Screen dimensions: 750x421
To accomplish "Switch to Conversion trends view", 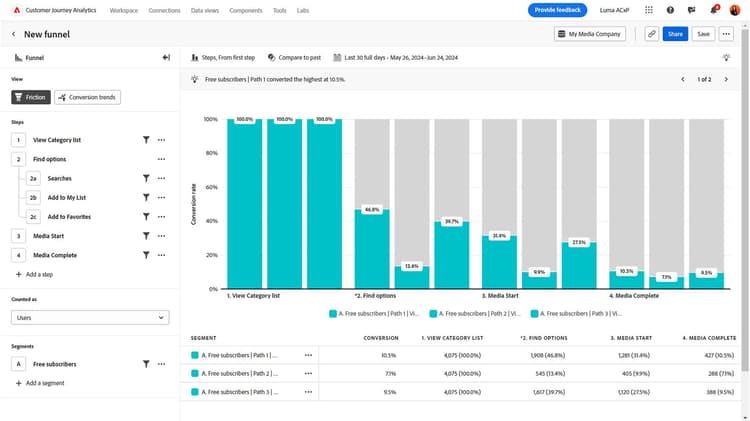I will point(89,97).
